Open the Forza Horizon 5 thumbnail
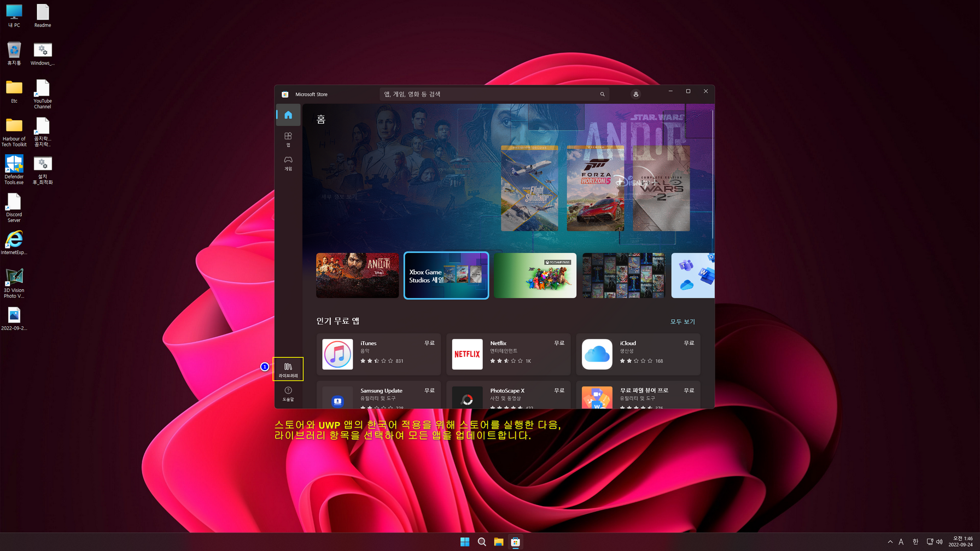Image resolution: width=980 pixels, height=551 pixels. click(x=595, y=188)
